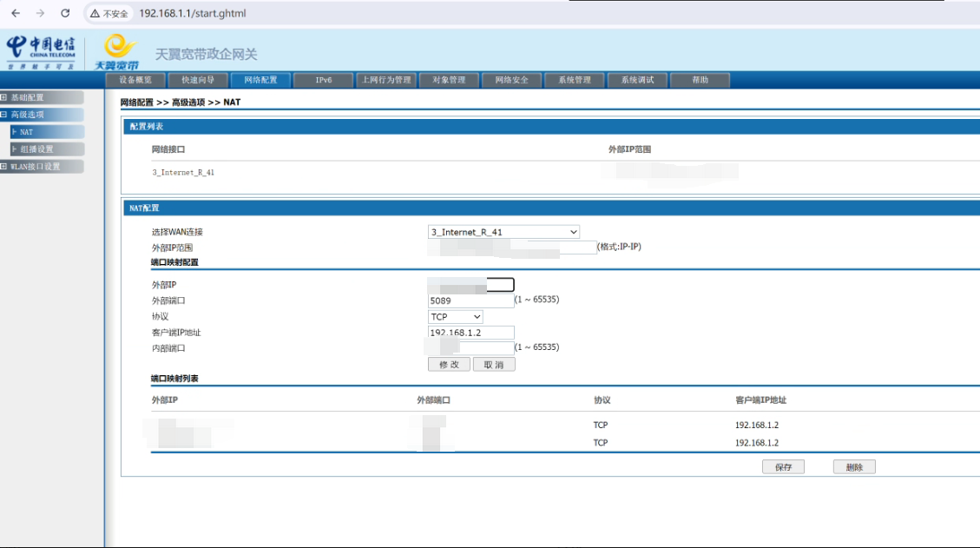The width and height of the screenshot is (980, 548).
Task: Expand the WLAN接口设置 sidebar section
Action: coord(42,167)
